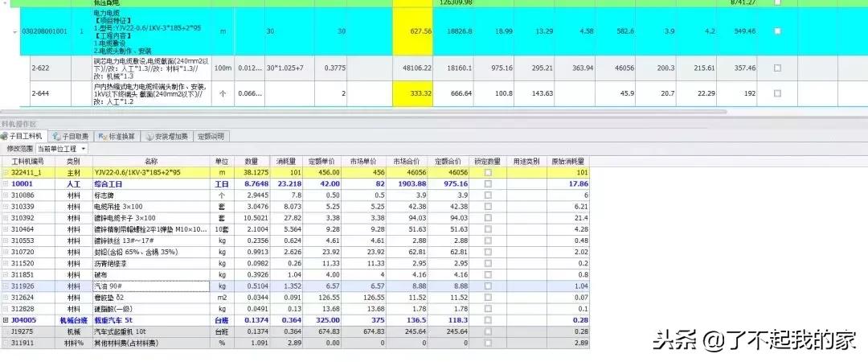The image size is (868, 362).
Task: Expand the 322411_1 main material row
Action: (6, 173)
